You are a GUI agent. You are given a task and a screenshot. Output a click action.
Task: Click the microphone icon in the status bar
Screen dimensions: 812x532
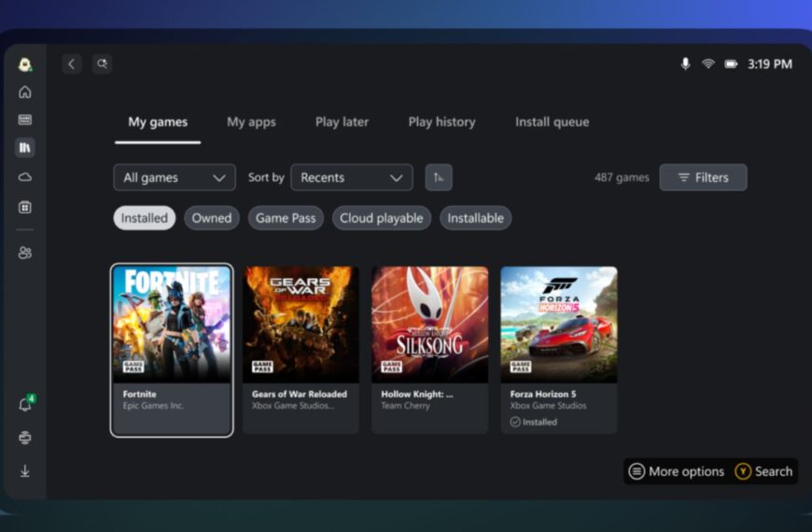click(685, 63)
